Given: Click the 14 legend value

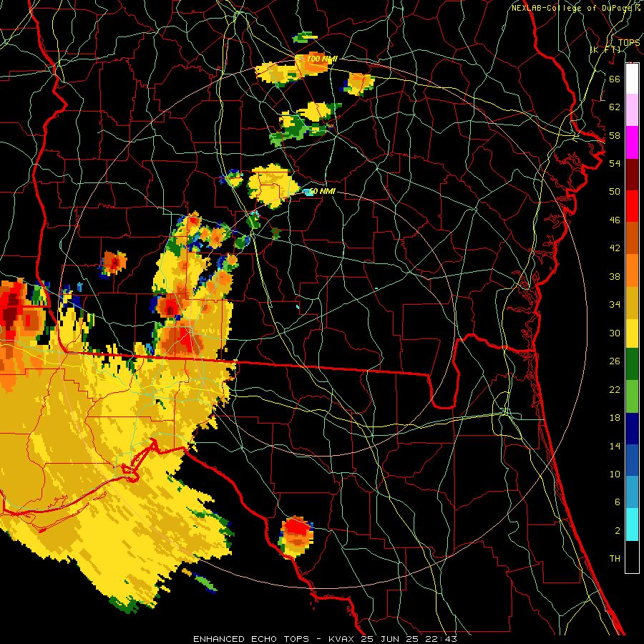Looking at the screenshot, I should tap(615, 446).
